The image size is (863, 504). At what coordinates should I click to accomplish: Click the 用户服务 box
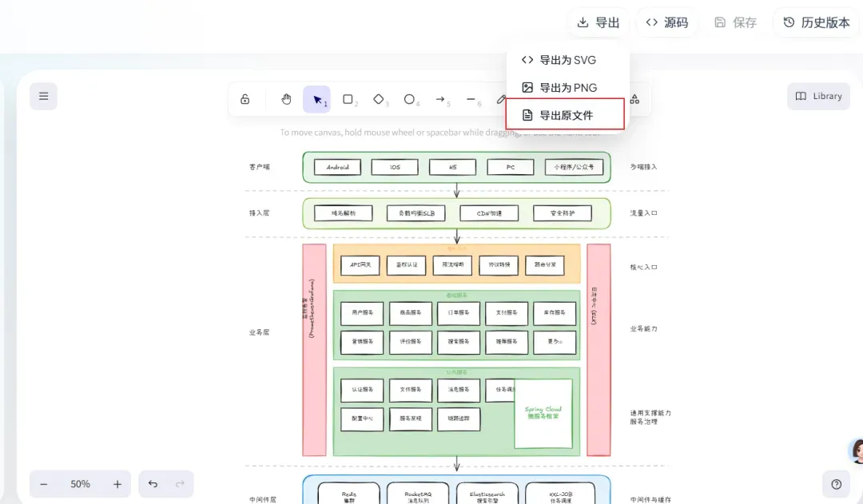(x=362, y=313)
